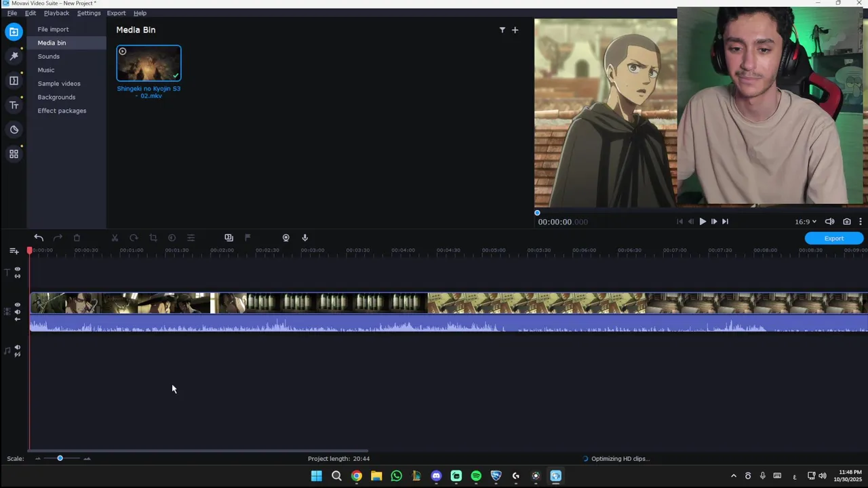This screenshot has width=868, height=488.
Task: Take a snapshot with camera icon
Action: (x=846, y=222)
